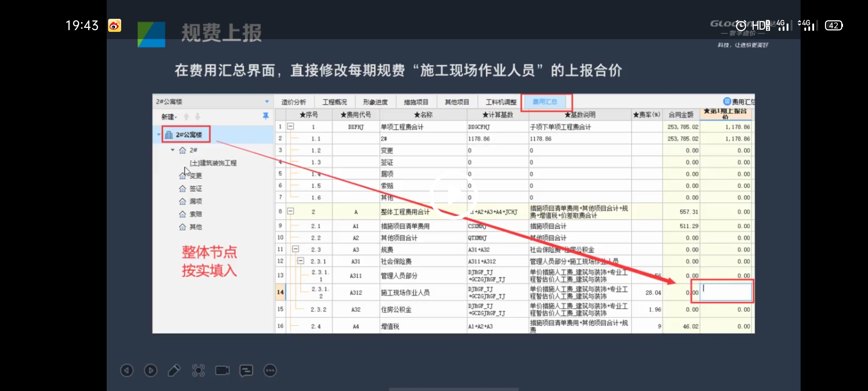Tap the center video play button

click(x=454, y=196)
